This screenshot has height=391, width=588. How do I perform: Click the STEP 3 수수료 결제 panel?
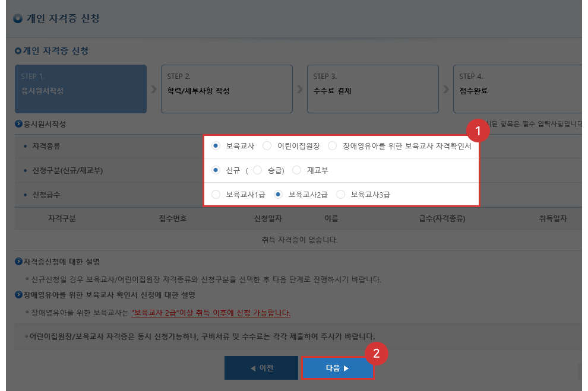pos(373,88)
